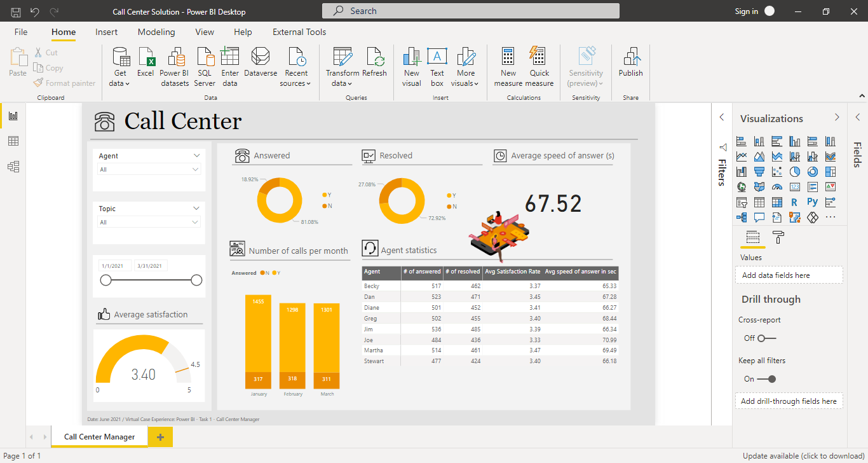This screenshot has width=868, height=463.
Task: Select the Donut chart visual
Action: pyautogui.click(x=813, y=172)
